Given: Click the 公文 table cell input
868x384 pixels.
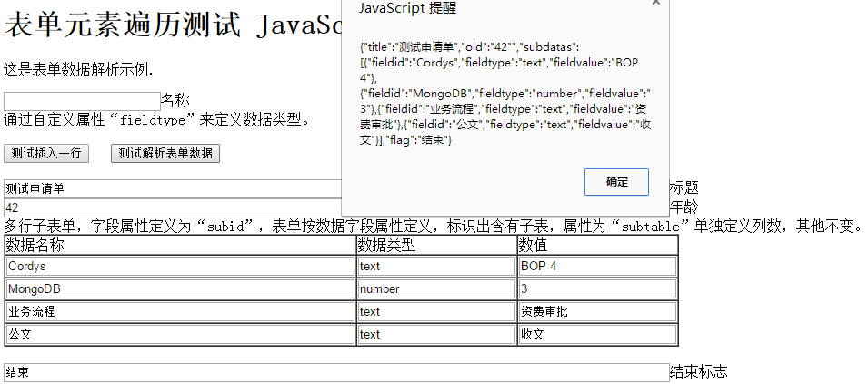Looking at the screenshot, I should 181,334.
